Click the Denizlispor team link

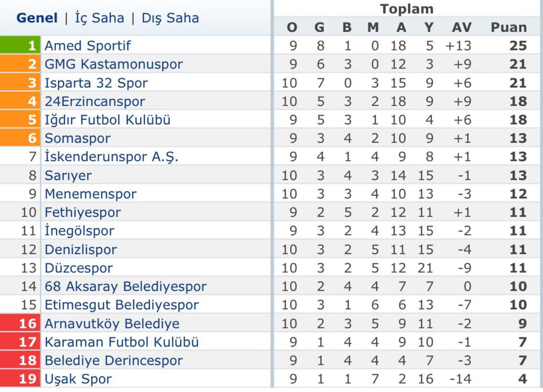[81, 250]
